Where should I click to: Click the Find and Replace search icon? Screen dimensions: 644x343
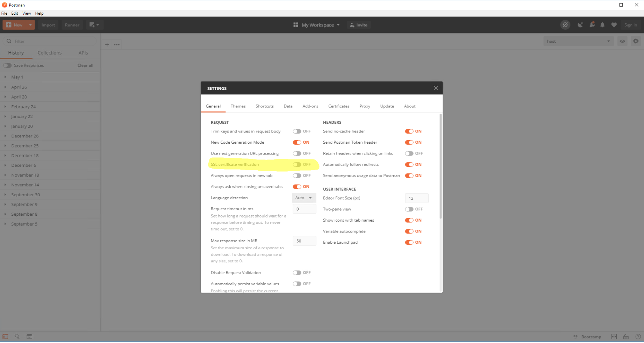pos(17,337)
